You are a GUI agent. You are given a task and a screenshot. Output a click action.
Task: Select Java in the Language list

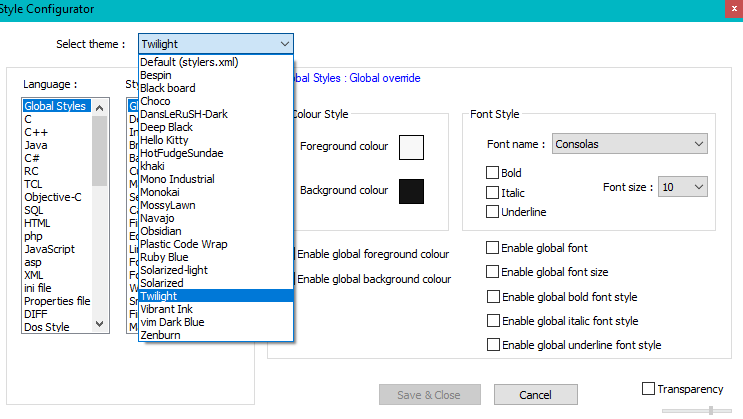click(36, 145)
